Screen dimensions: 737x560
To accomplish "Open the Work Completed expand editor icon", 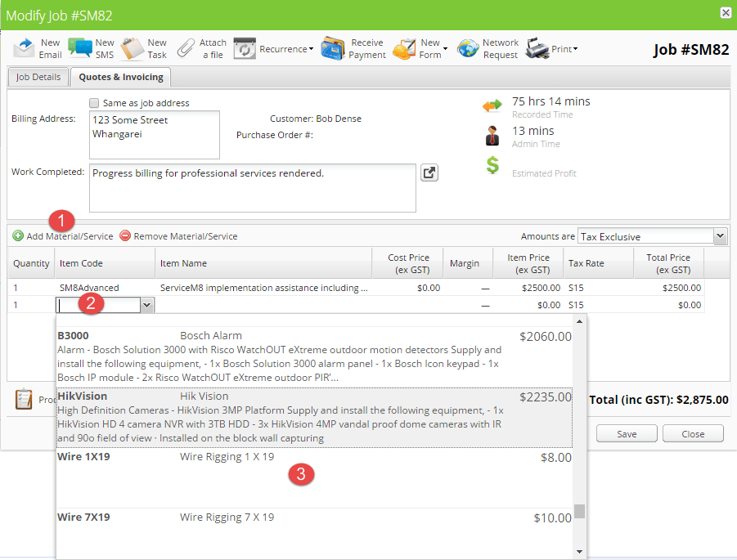I will coord(429,172).
